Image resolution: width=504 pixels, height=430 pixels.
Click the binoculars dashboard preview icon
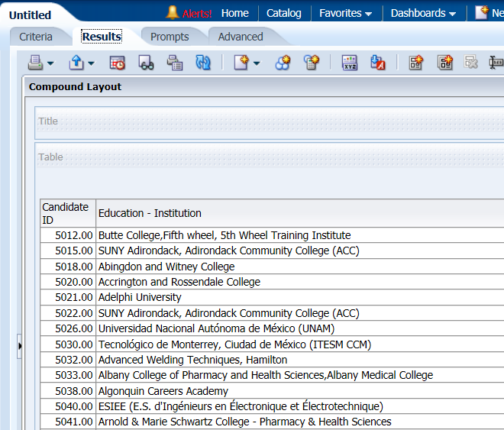click(146, 63)
